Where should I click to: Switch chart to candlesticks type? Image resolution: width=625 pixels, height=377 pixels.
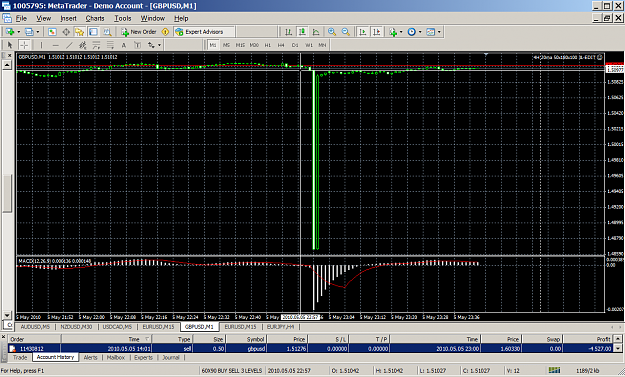coord(302,32)
